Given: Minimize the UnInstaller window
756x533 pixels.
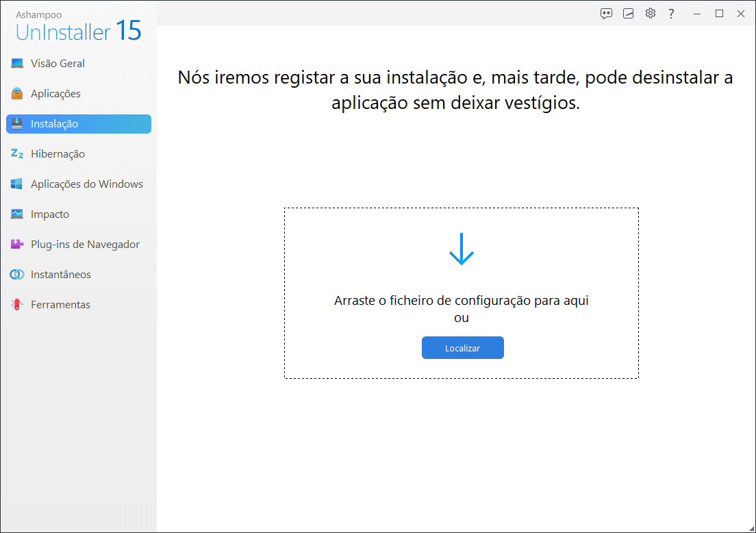Looking at the screenshot, I should [x=696, y=14].
